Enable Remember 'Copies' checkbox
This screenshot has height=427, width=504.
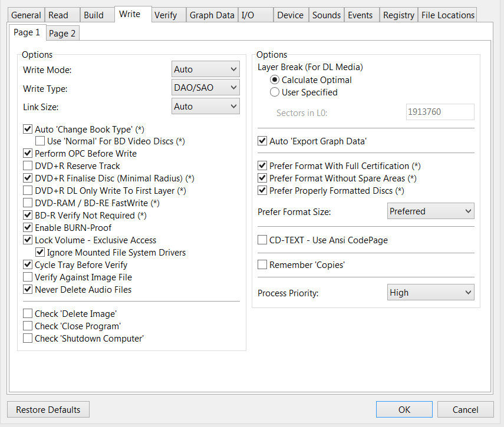262,265
